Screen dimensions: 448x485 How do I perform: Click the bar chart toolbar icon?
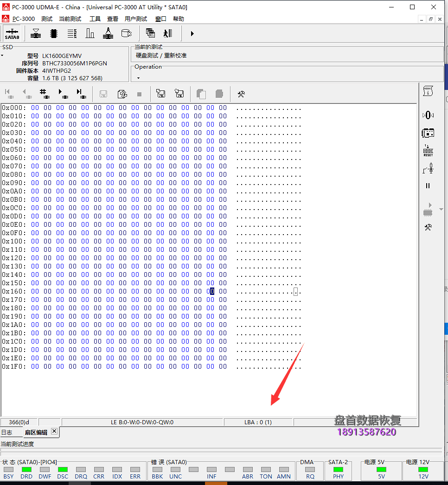[90, 33]
